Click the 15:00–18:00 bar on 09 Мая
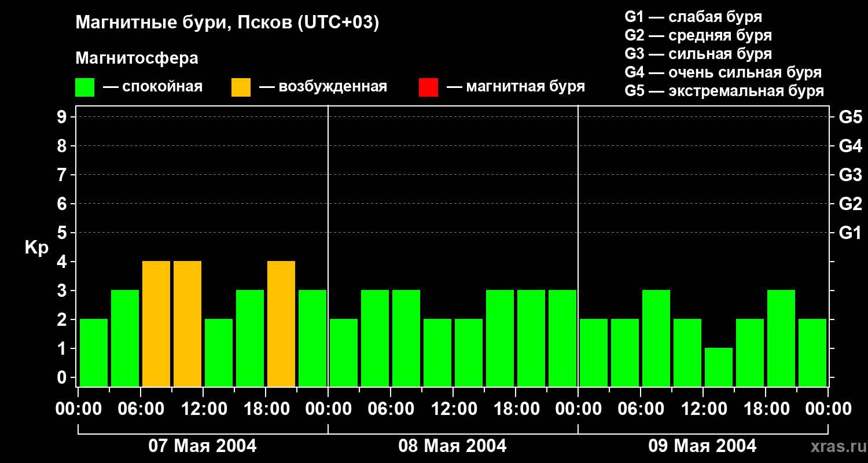The width and height of the screenshot is (868, 463). (x=750, y=352)
